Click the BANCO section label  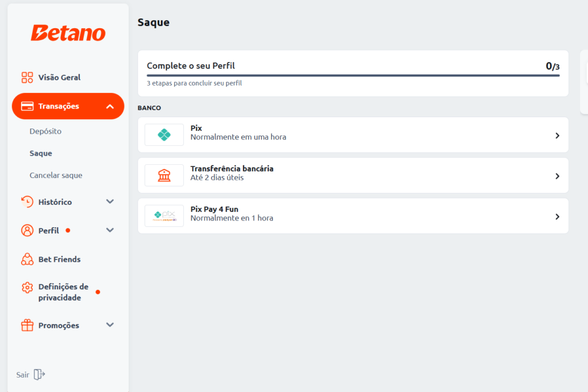(149, 108)
